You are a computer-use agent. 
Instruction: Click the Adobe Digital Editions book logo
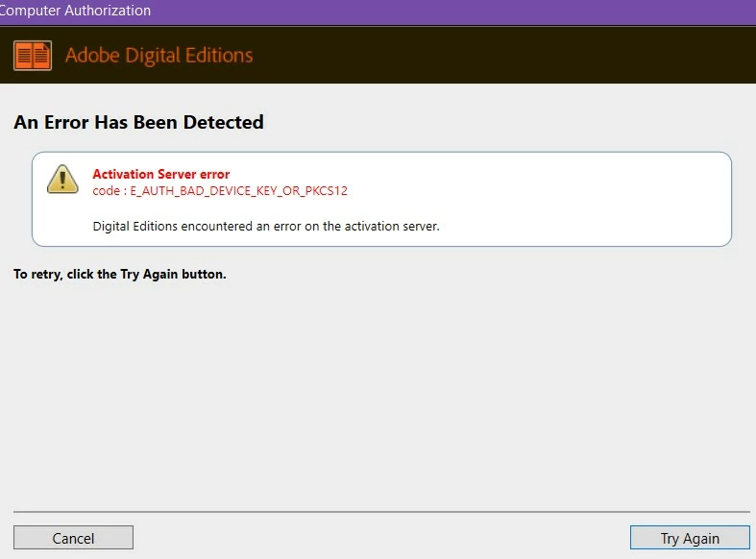33,56
